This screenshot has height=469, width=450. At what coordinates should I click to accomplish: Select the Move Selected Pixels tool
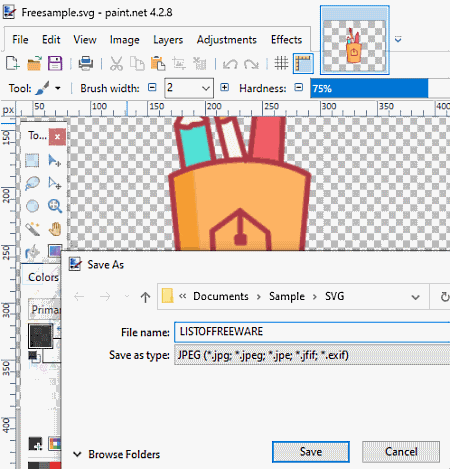[x=55, y=160]
